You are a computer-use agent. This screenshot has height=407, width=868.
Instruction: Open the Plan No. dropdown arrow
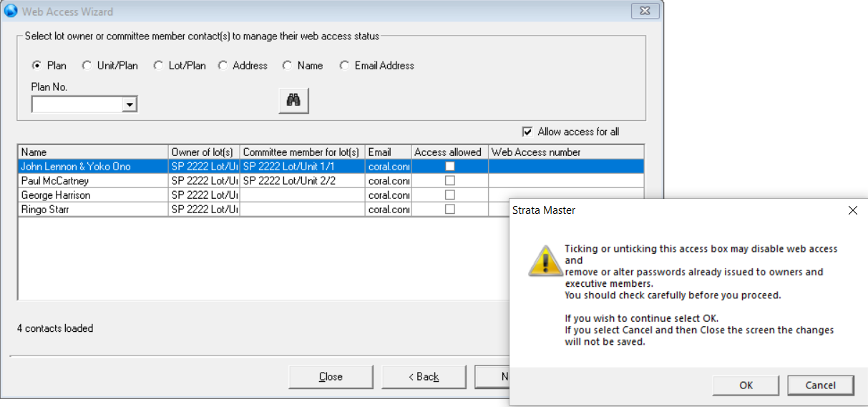130,104
